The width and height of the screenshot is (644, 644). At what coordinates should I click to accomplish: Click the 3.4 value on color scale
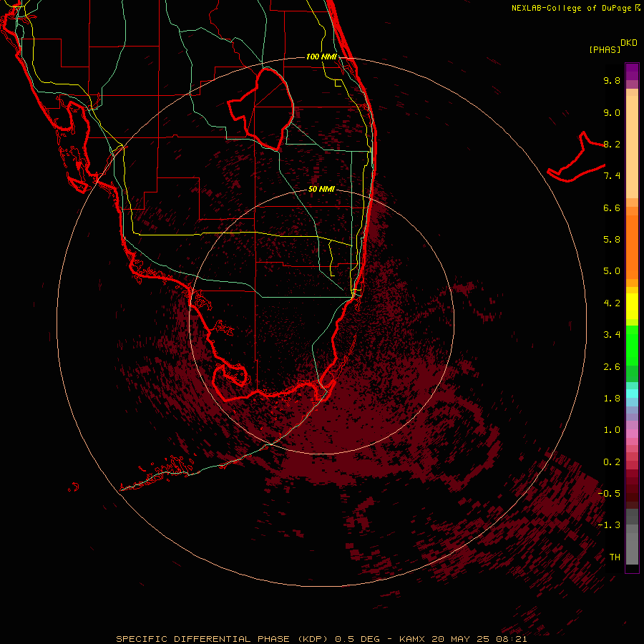(612, 335)
